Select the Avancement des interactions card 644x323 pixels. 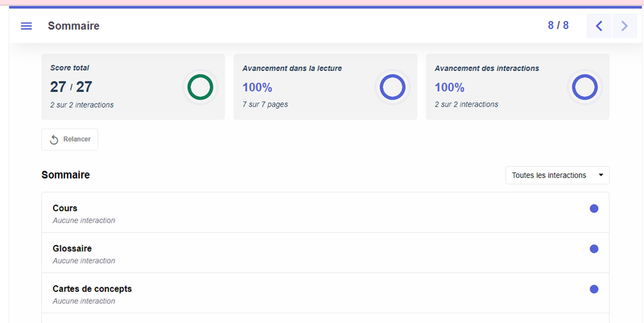point(499,87)
